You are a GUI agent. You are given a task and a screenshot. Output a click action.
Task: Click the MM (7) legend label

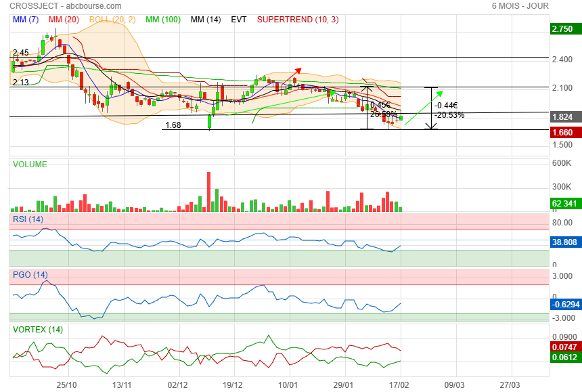(x=26, y=20)
